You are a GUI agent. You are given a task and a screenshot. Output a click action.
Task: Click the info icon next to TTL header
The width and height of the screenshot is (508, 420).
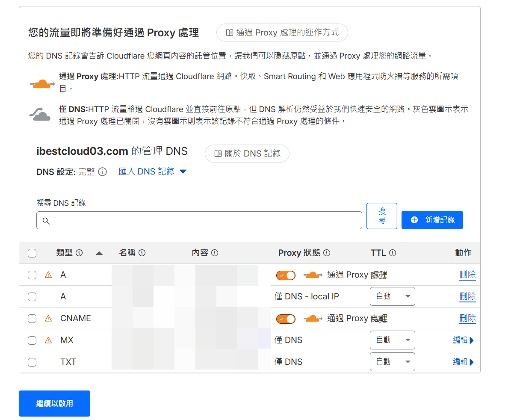393,253
